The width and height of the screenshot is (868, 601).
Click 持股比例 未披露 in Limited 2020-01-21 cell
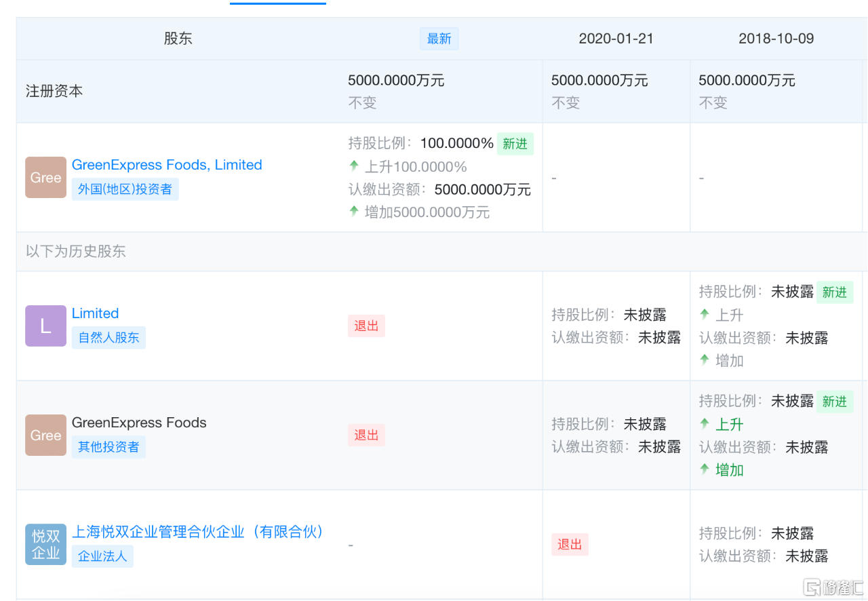(x=645, y=315)
